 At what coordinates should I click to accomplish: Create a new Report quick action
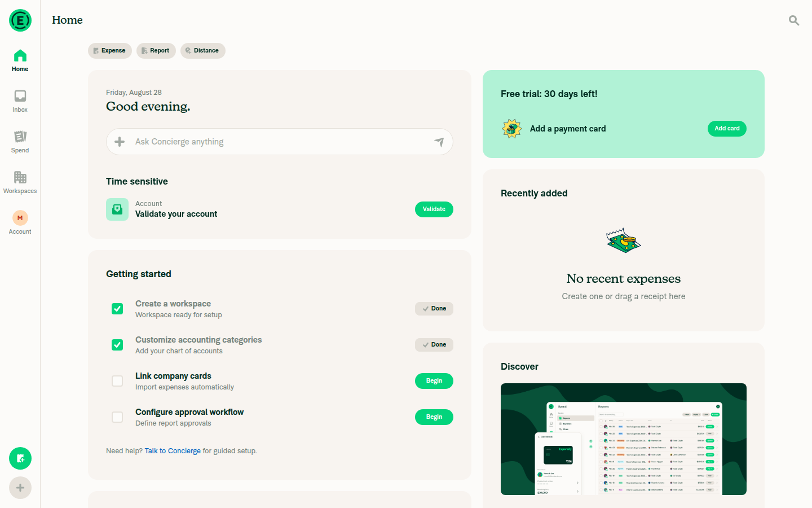point(156,51)
